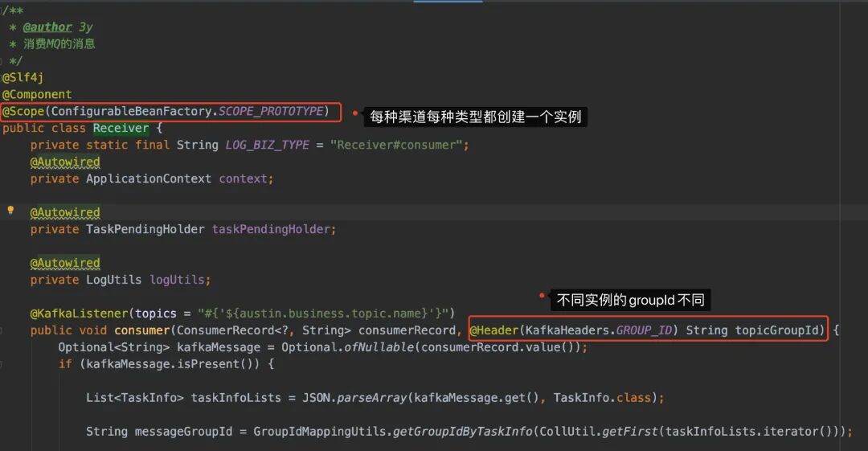
Task: Click the 'consumer' method name
Action: click(x=141, y=330)
